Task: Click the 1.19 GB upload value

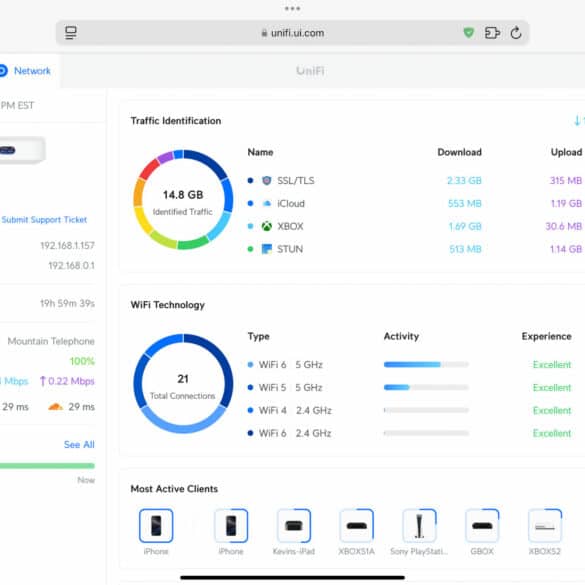Action: (x=566, y=203)
